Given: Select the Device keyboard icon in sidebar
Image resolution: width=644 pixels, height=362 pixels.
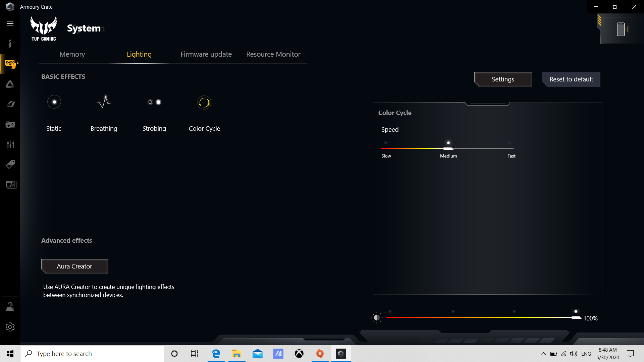Looking at the screenshot, I should click(10, 64).
